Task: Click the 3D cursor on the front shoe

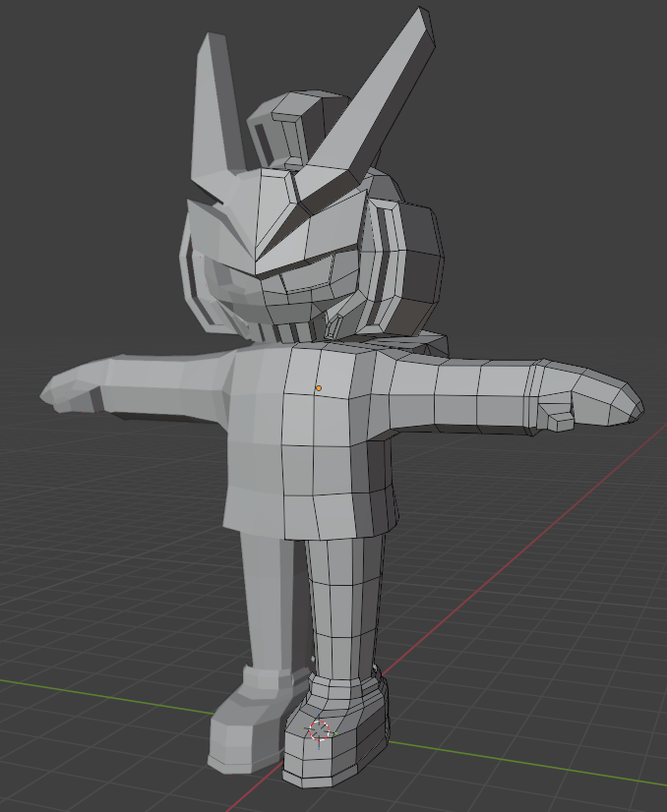Action: click(319, 730)
